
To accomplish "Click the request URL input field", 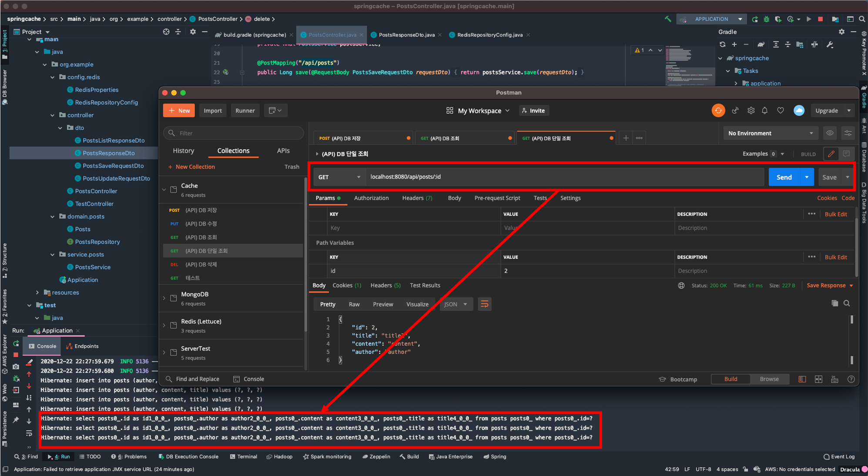I will click(563, 177).
